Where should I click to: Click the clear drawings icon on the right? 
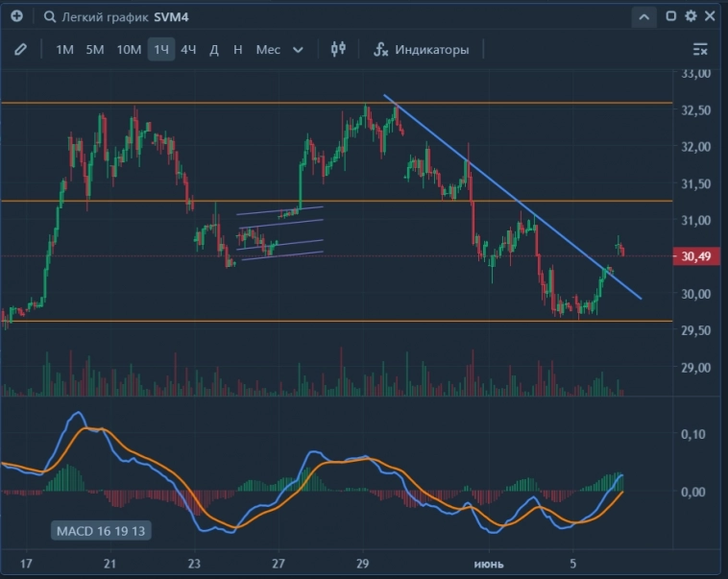point(700,49)
